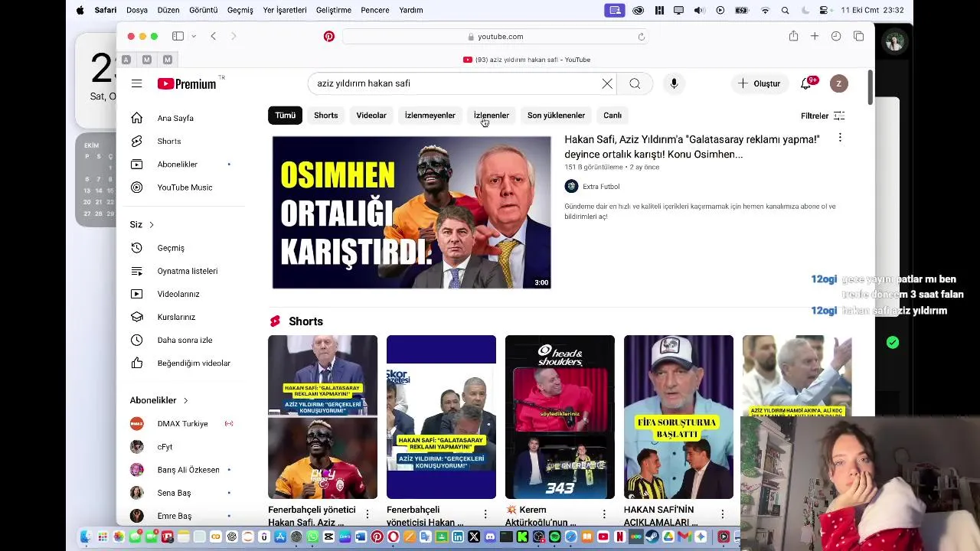Open the three-dot menu of the Osimhen video

pos(840,138)
